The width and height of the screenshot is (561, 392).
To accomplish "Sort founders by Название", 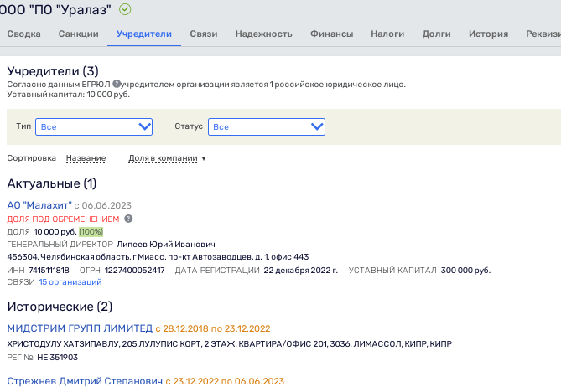I will [x=86, y=158].
